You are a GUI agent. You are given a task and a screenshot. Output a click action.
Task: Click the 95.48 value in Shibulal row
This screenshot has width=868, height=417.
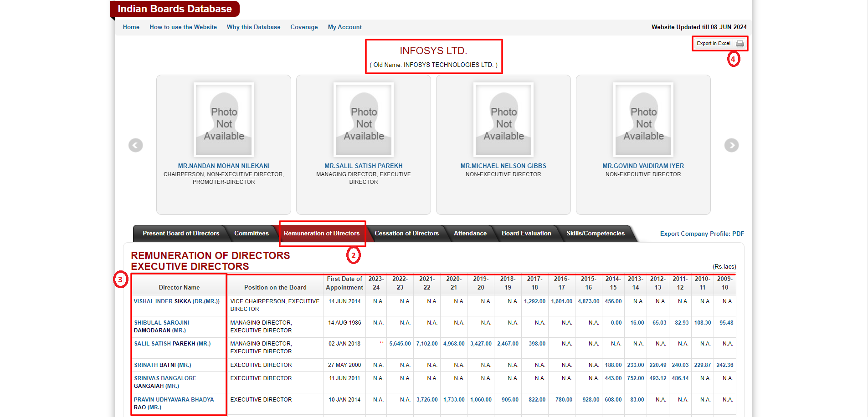[726, 323]
